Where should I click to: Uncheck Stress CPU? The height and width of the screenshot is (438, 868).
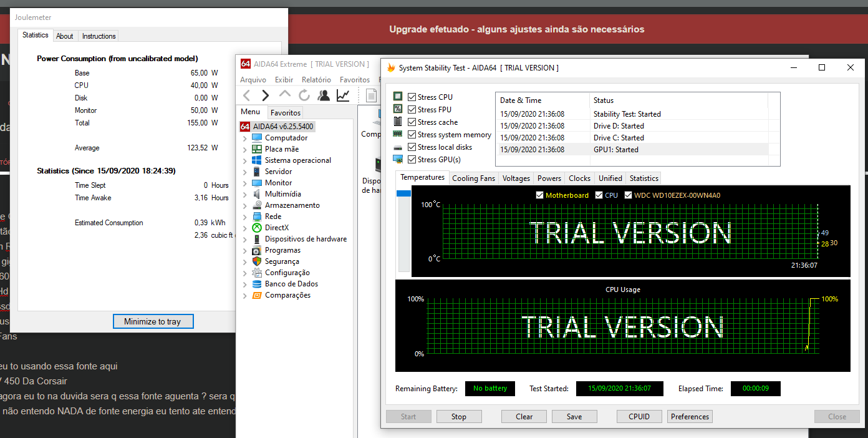[412, 97]
